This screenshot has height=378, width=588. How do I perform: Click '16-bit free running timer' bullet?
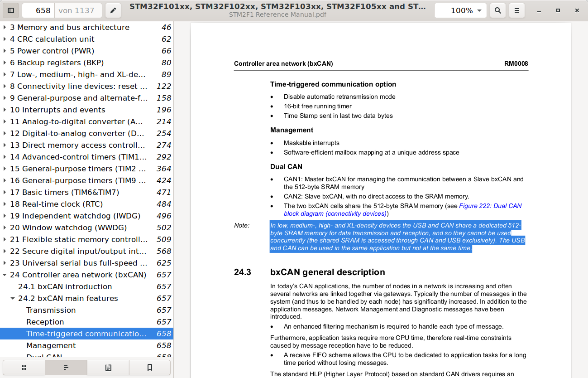318,106
